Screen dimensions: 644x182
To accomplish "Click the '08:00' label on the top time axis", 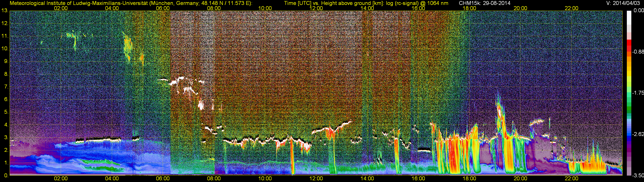I will pos(214,8).
